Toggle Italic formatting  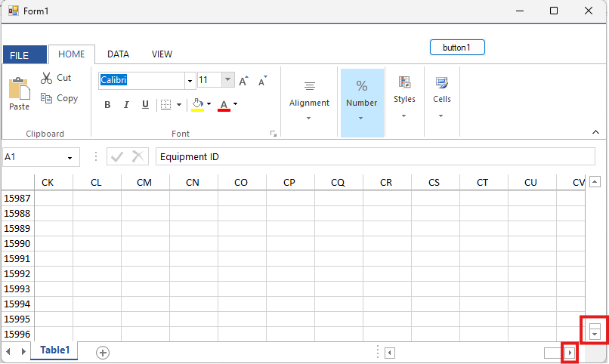coord(126,105)
